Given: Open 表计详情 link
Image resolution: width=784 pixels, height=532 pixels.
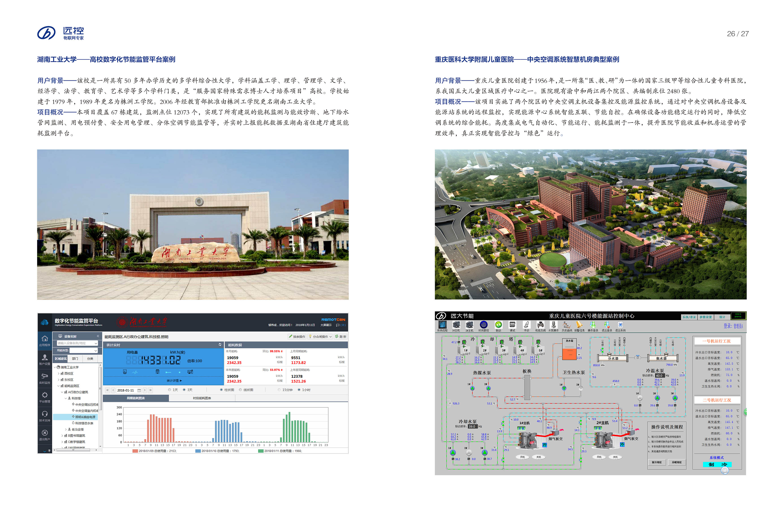Looking at the screenshot, I should click(174, 381).
